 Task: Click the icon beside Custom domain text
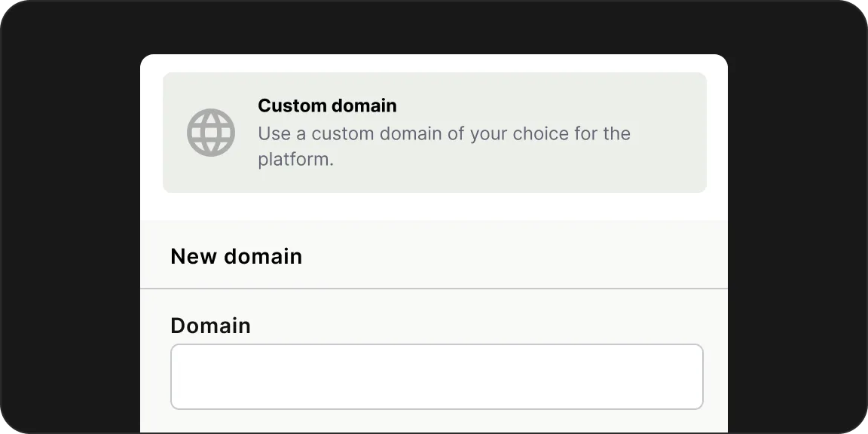click(211, 133)
